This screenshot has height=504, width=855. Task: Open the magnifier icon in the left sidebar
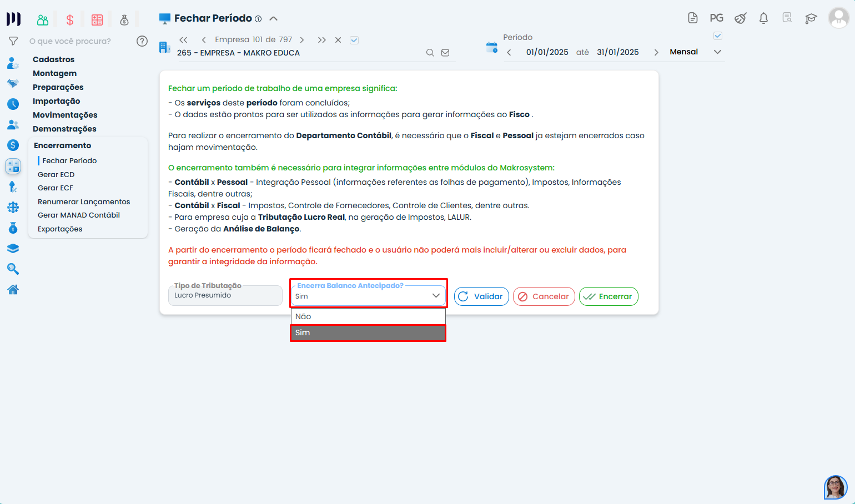[13, 269]
